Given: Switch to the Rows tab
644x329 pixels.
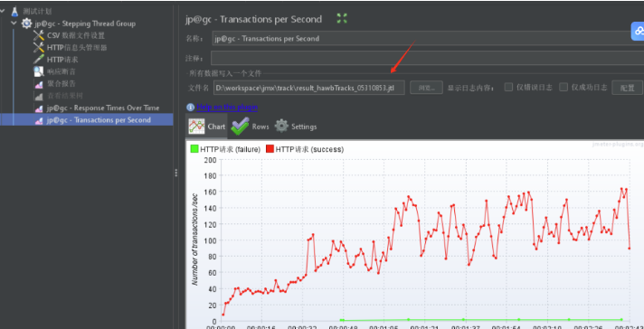Looking at the screenshot, I should (250, 127).
